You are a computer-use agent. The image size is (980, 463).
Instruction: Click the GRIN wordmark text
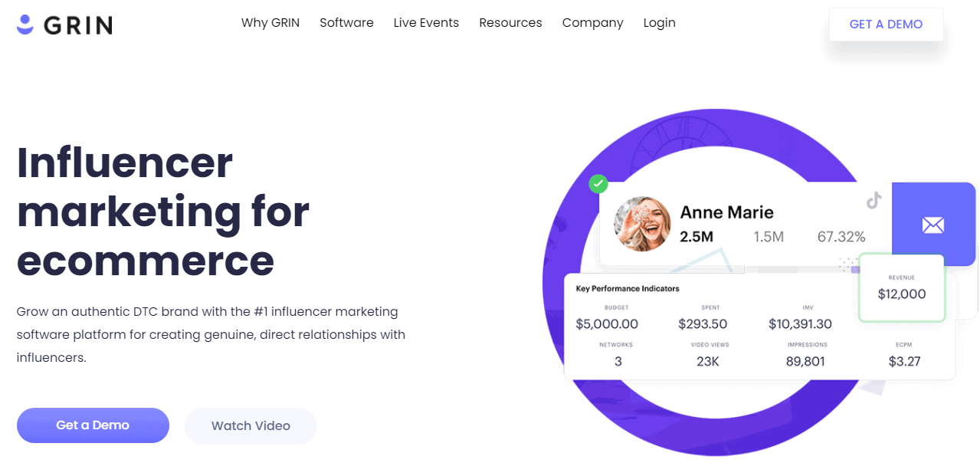[78, 25]
